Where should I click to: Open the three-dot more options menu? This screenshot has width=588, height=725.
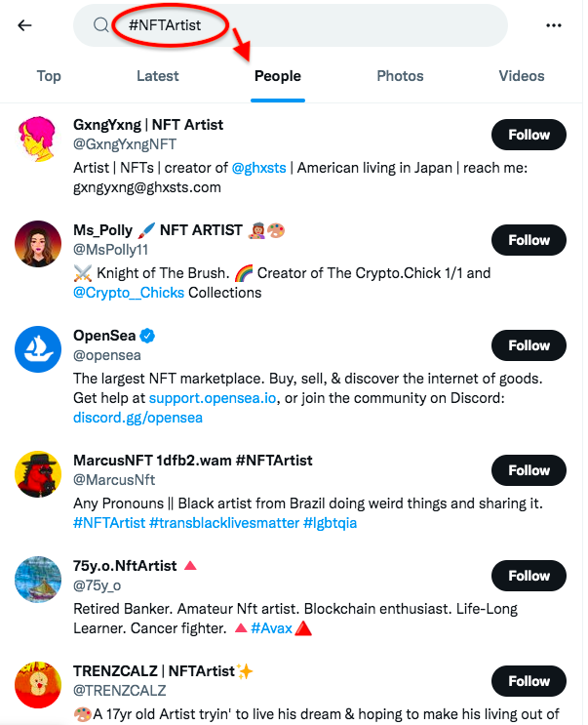point(555,25)
